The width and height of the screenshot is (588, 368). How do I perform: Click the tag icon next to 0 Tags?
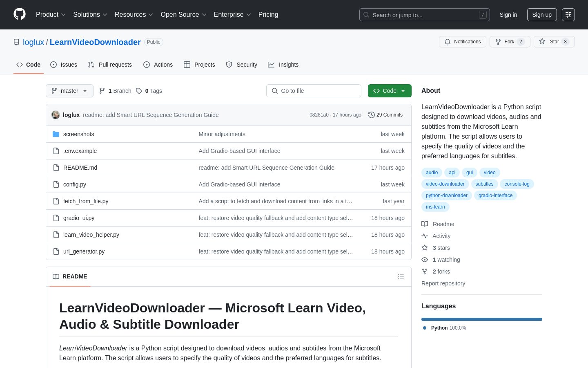139,91
